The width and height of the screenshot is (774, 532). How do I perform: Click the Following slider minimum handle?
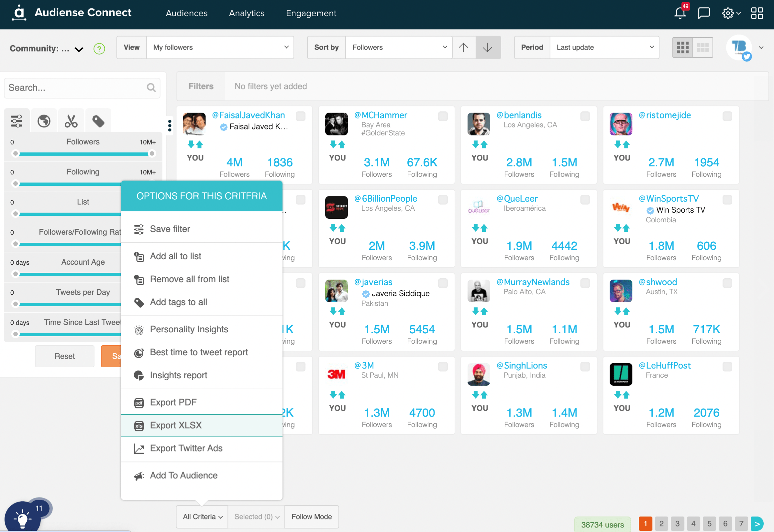coord(15,183)
